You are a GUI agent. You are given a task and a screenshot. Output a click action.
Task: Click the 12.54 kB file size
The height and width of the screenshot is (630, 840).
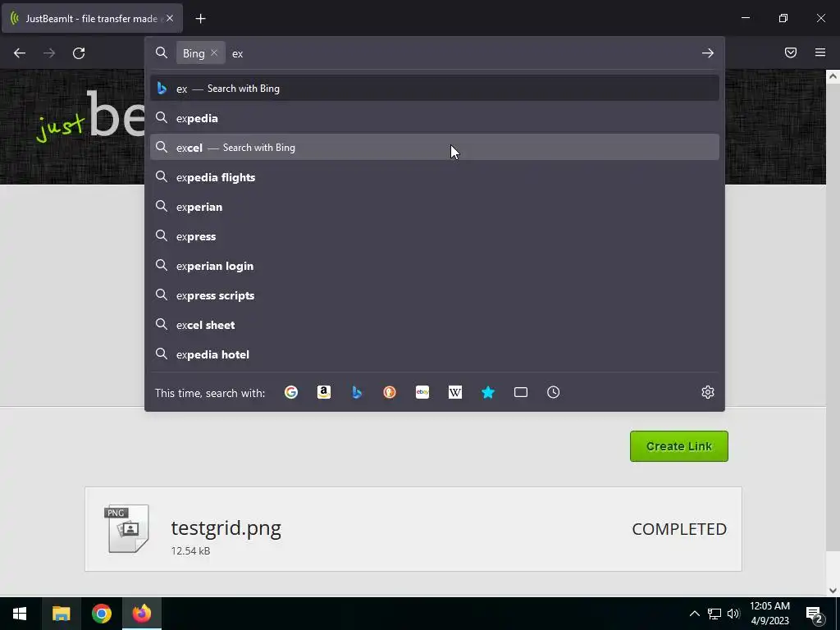point(190,550)
